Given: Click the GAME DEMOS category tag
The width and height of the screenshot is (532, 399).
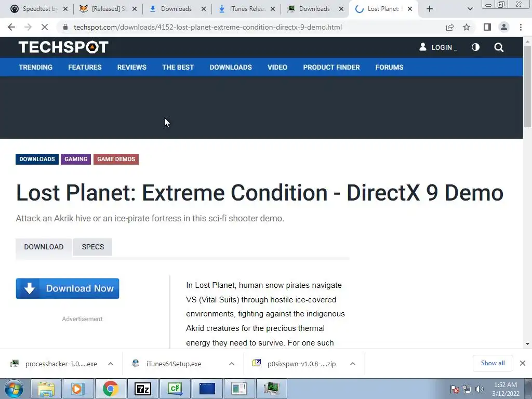Looking at the screenshot, I should [x=116, y=159].
